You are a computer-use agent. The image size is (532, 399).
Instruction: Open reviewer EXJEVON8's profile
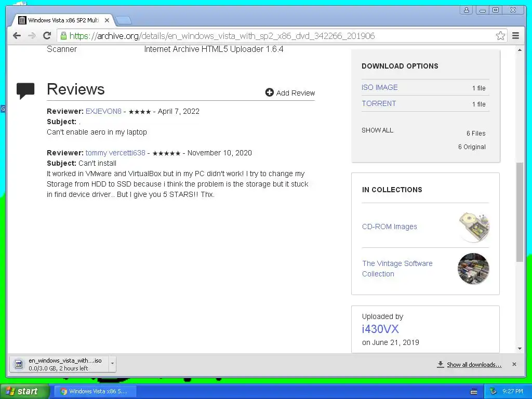(103, 111)
